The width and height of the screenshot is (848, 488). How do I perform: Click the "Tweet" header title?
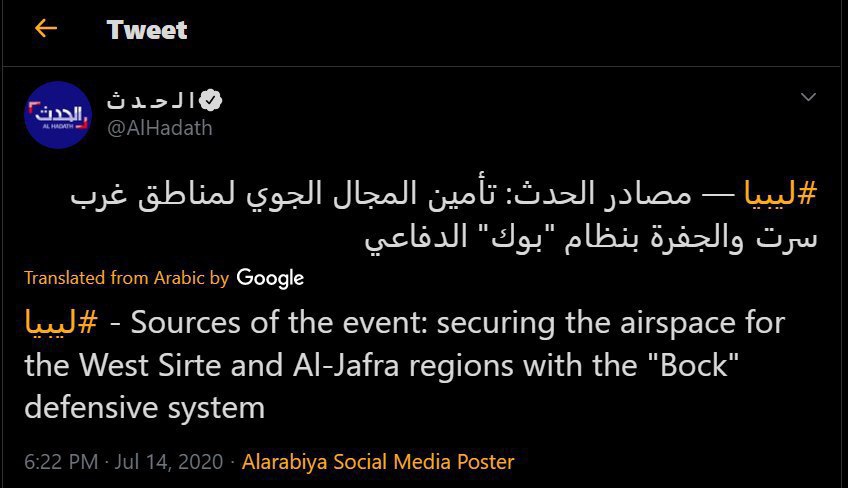click(x=147, y=30)
